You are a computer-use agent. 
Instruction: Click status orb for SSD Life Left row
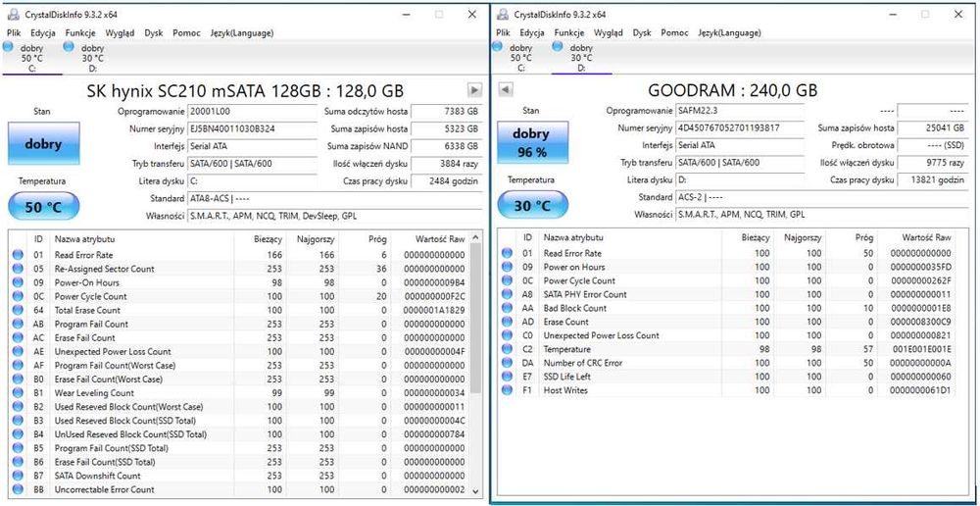pyautogui.click(x=507, y=377)
